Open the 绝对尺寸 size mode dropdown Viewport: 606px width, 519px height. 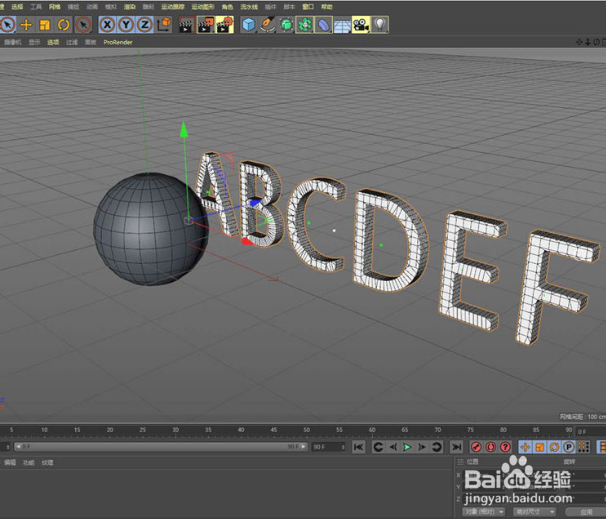(535, 512)
